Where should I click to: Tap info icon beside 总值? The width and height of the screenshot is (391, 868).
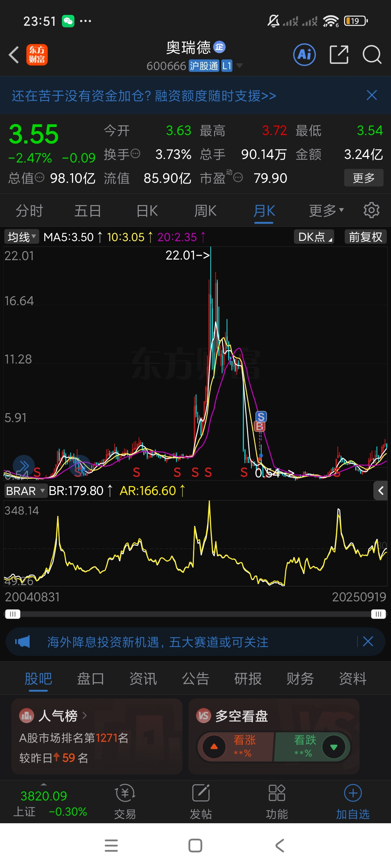39,177
